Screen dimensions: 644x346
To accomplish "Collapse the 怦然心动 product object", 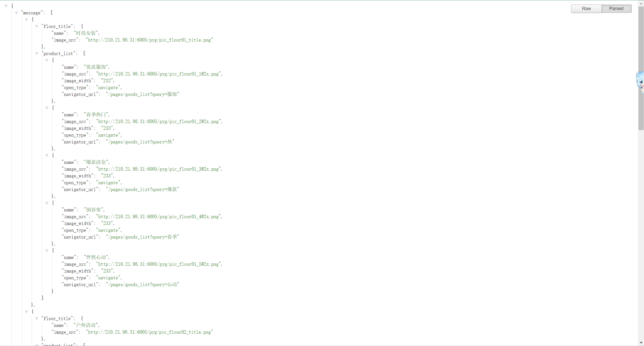I will coord(47,251).
